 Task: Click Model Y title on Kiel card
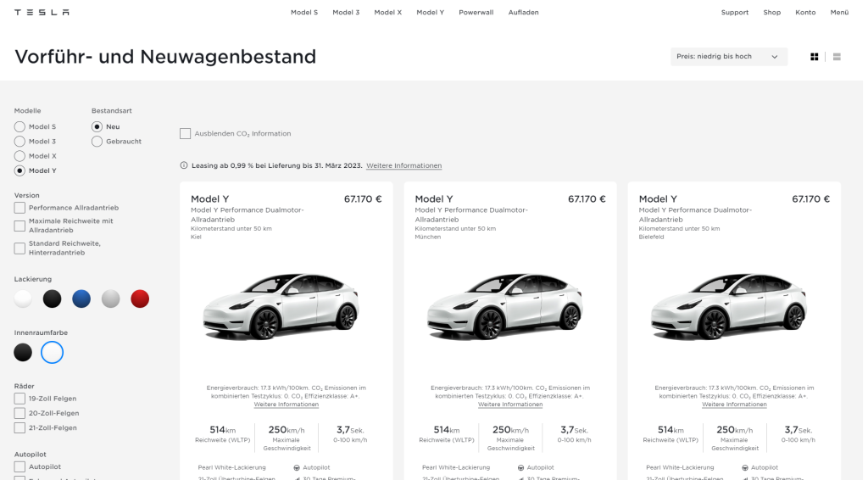[210, 199]
